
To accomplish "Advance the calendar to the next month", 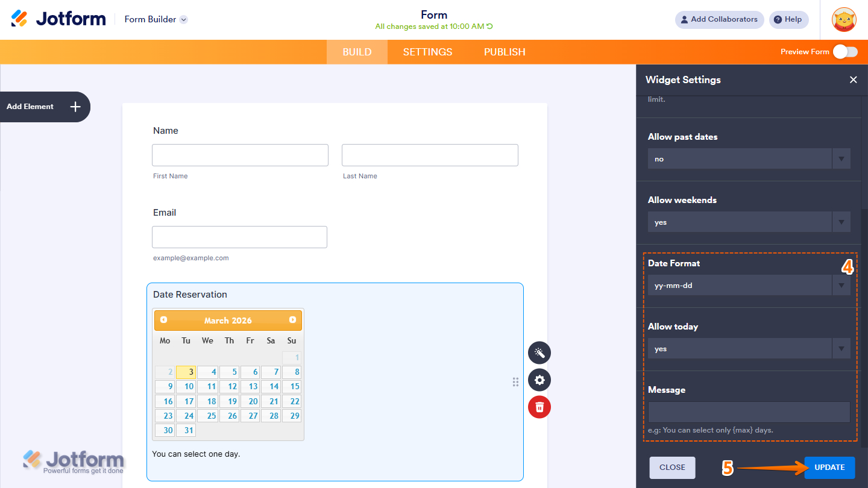I will point(294,320).
